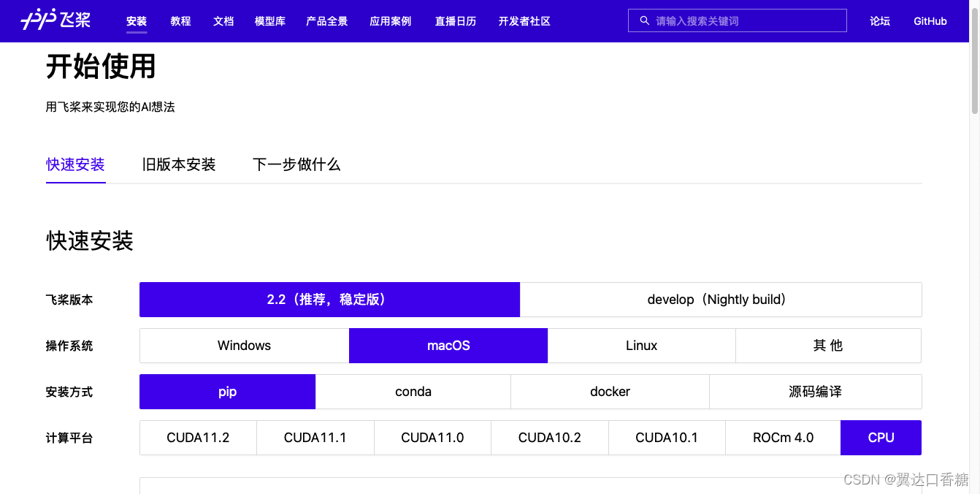Pick CUDA11.2 compute platform

pos(198,438)
